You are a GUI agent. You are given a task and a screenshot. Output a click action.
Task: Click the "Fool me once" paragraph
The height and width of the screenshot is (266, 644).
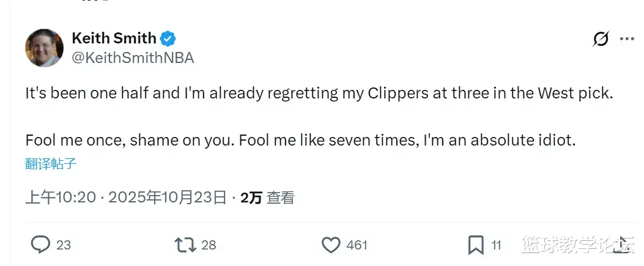pos(300,140)
